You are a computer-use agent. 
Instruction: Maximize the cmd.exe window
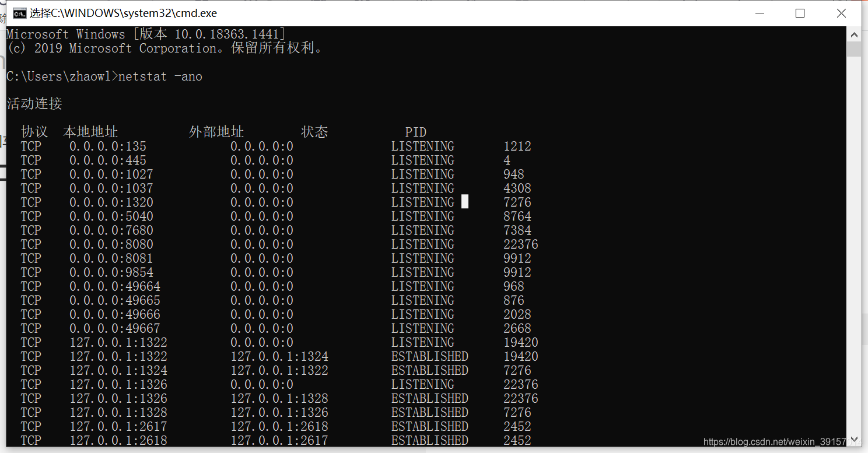tap(800, 13)
